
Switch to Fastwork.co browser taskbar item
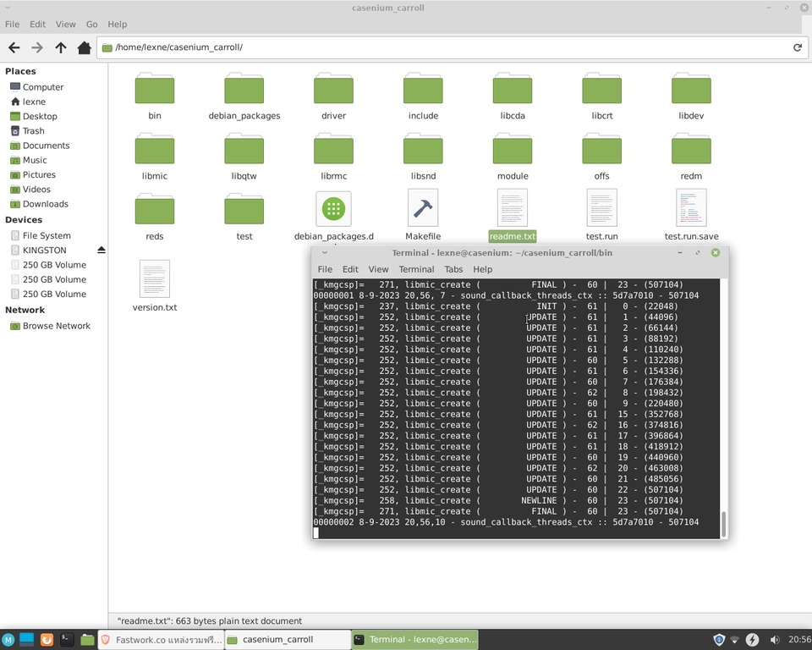[161, 640]
